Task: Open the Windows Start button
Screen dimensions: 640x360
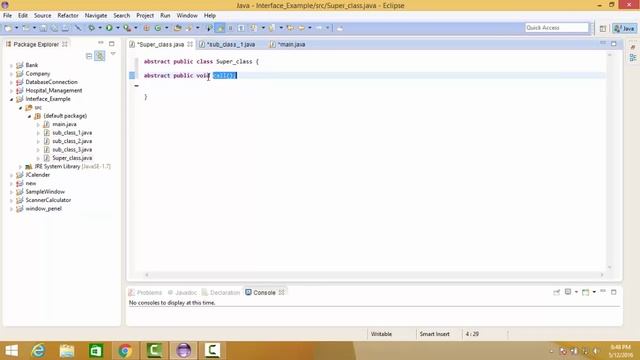Action: [11, 351]
